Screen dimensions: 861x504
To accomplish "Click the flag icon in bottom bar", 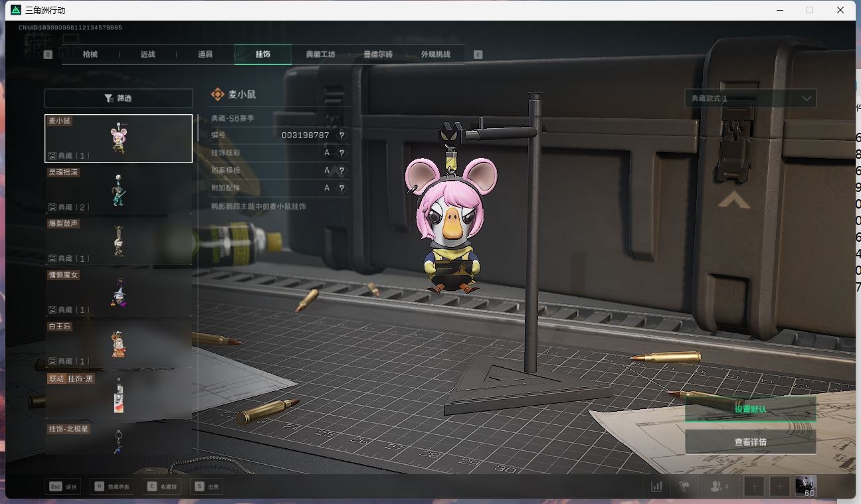I will click(x=684, y=487).
